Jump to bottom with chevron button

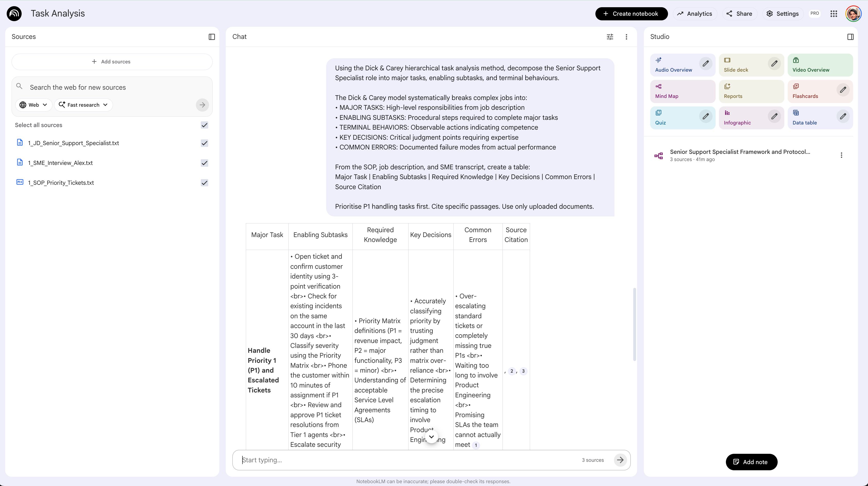point(431,437)
